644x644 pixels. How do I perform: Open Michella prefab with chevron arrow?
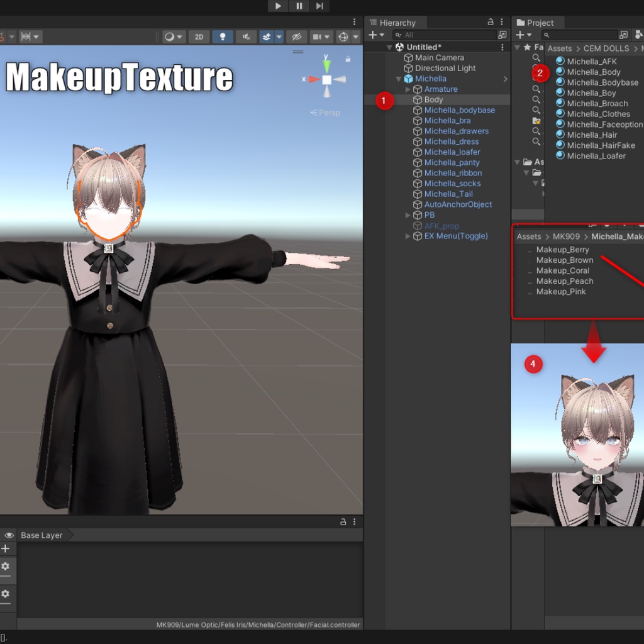click(x=505, y=79)
